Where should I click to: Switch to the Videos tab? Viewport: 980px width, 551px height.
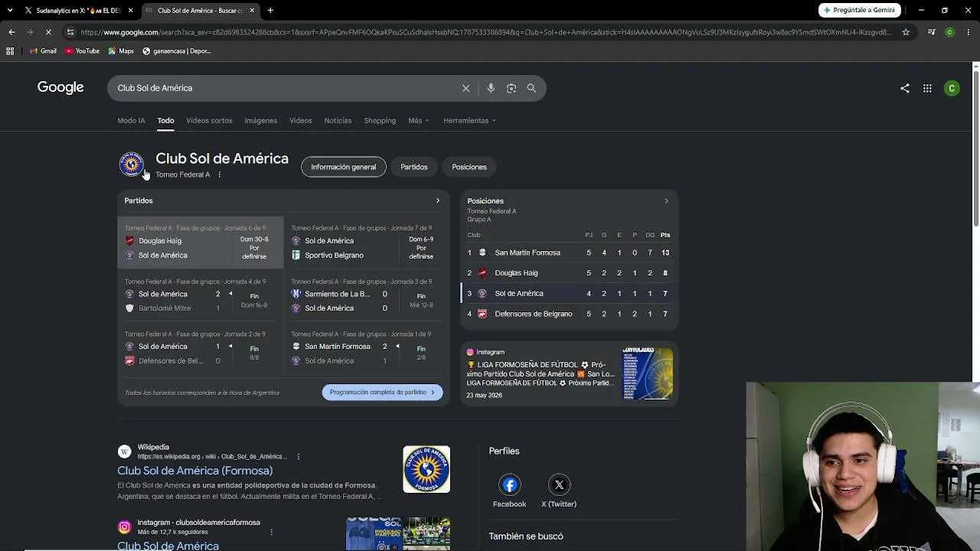300,120
